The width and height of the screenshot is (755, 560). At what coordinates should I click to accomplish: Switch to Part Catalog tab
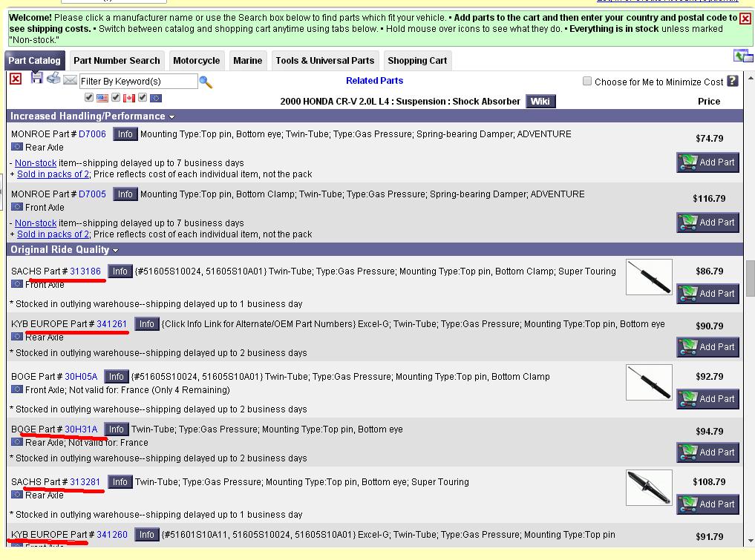pyautogui.click(x=35, y=61)
